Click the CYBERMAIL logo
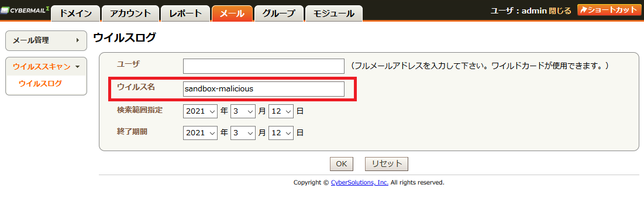The image size is (644, 222). (25, 10)
